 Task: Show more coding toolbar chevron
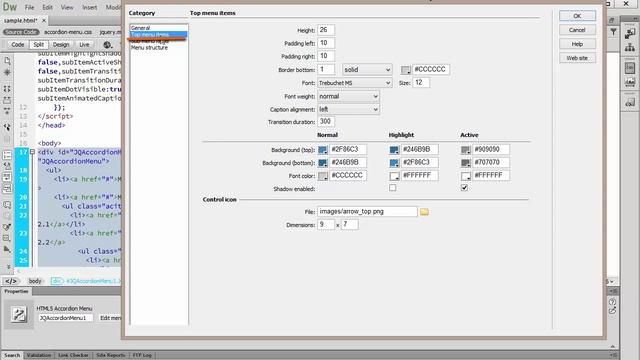[8, 267]
